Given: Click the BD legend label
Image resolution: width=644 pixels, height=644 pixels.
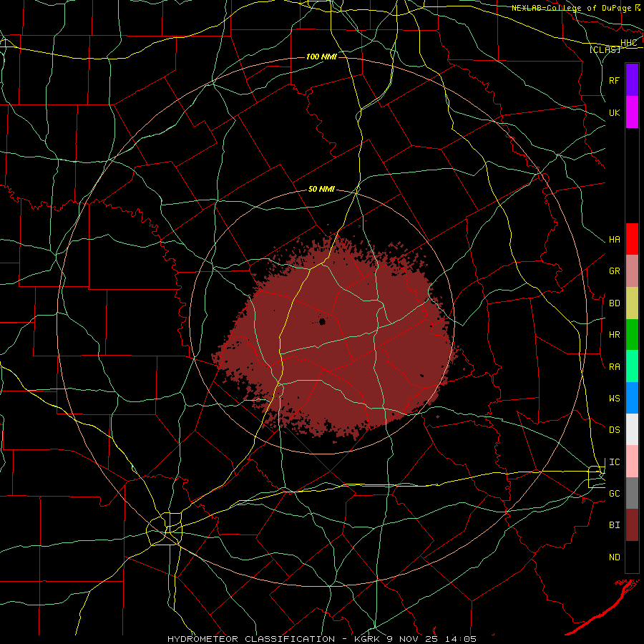Looking at the screenshot, I should 614,303.
